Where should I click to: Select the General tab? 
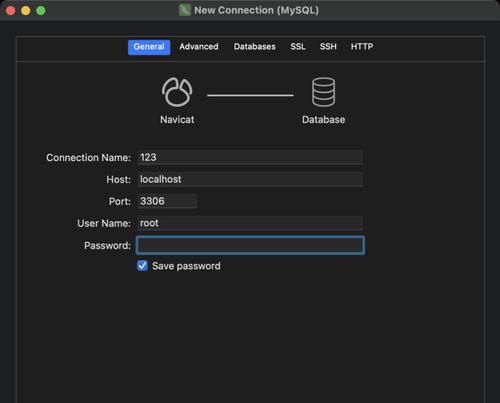pyautogui.click(x=149, y=47)
